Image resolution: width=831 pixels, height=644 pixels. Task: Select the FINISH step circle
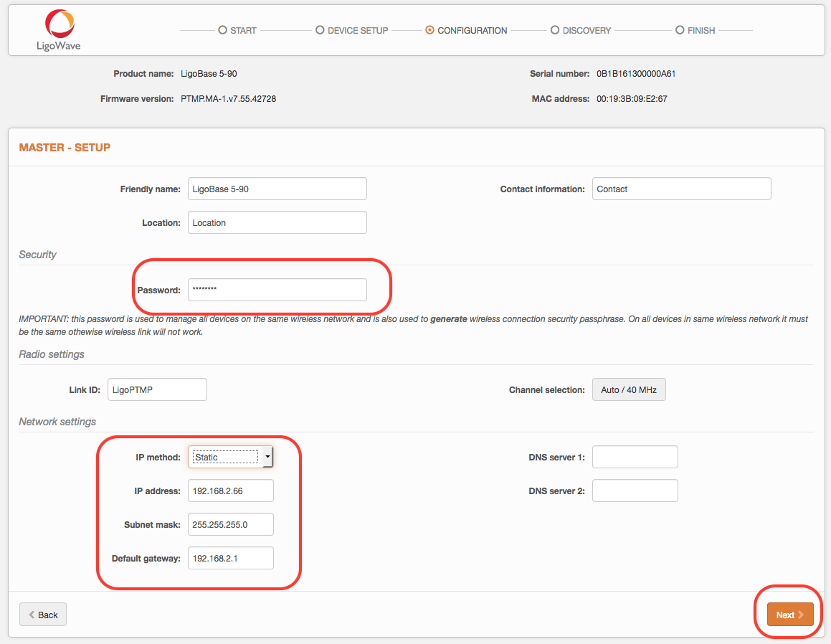tap(679, 30)
